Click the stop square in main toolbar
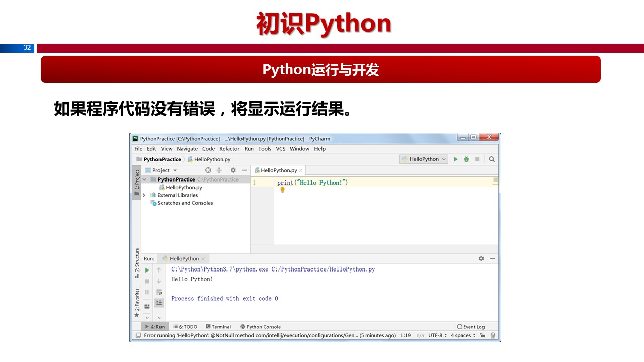This screenshot has height=362, width=644. [x=477, y=159]
